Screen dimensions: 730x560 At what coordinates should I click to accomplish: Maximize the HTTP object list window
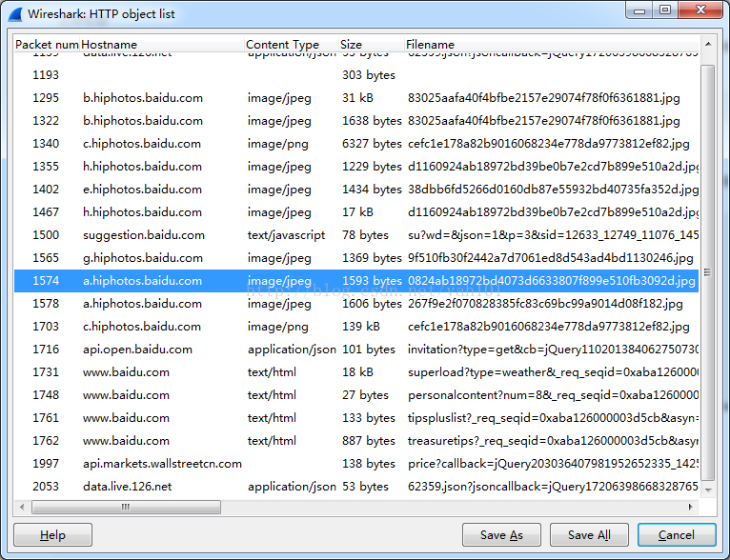click(665, 10)
